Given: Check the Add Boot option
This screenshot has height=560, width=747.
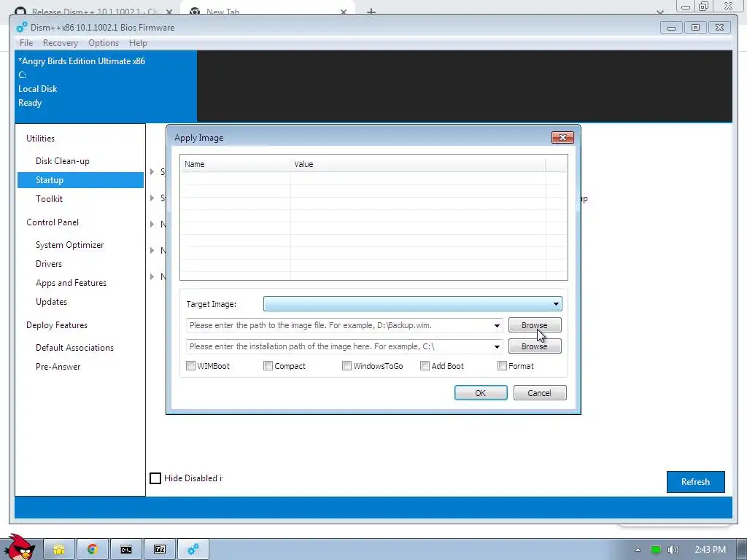Looking at the screenshot, I should tap(425, 366).
